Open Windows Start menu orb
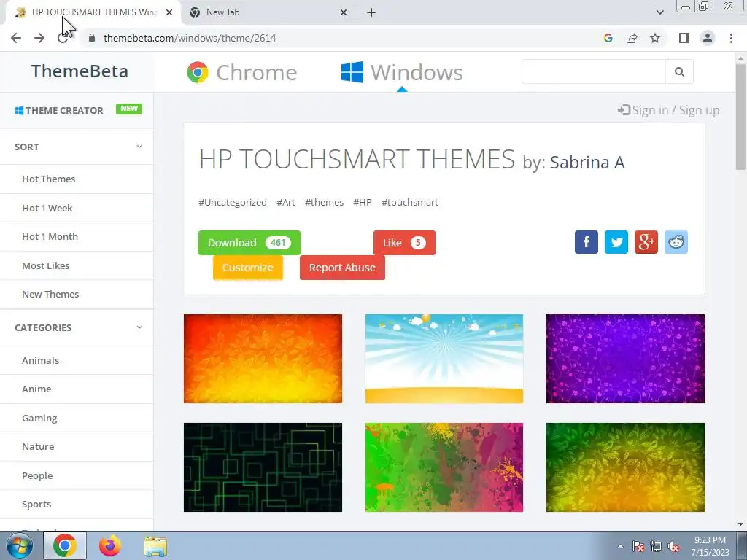 coord(19,546)
